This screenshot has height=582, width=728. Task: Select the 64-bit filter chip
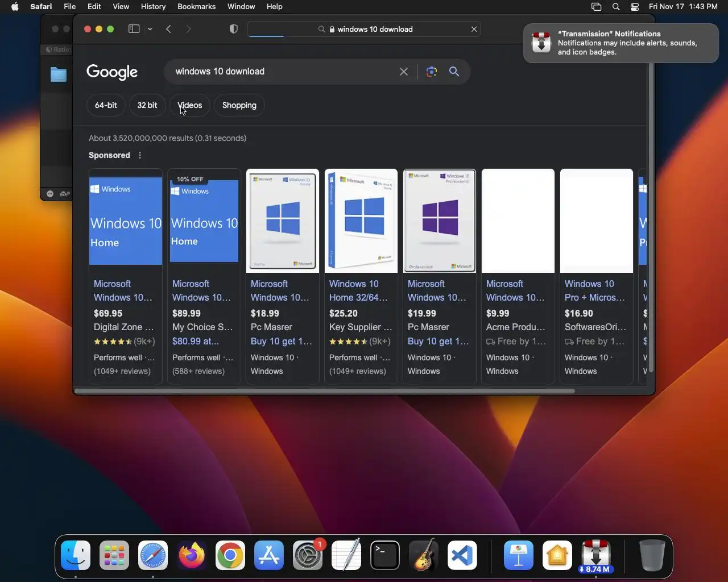pyautogui.click(x=106, y=105)
